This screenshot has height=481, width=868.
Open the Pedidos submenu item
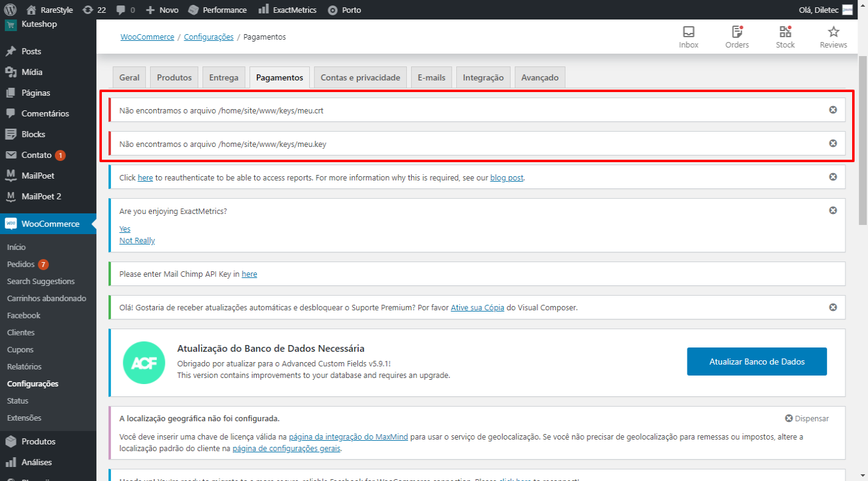tap(21, 265)
